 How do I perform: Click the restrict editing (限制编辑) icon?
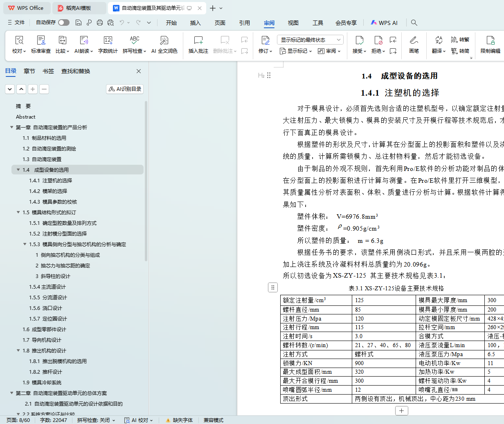(490, 40)
